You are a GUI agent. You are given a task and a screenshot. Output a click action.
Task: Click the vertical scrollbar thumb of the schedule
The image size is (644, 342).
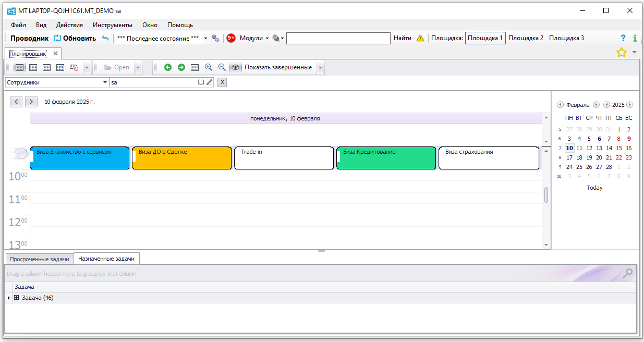[546, 195]
